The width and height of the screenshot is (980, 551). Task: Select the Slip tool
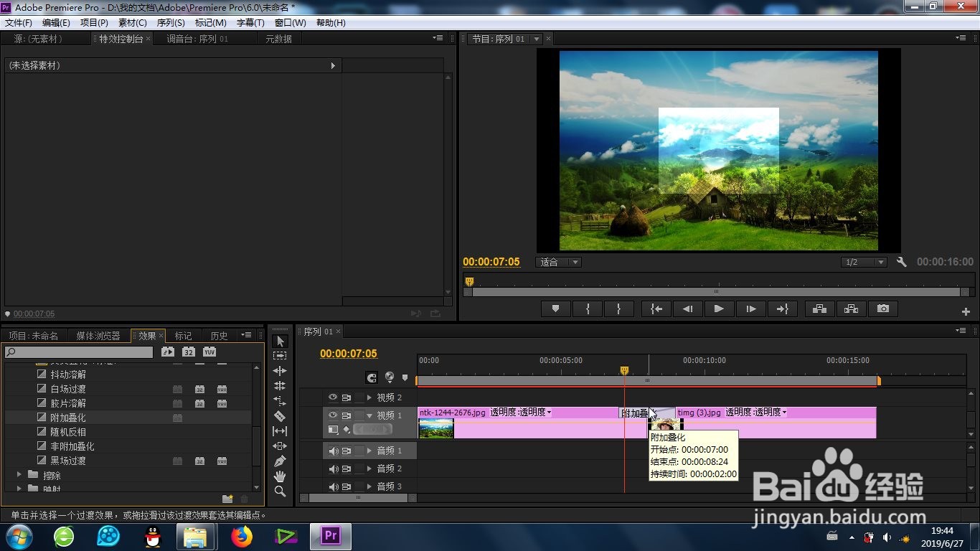(280, 431)
